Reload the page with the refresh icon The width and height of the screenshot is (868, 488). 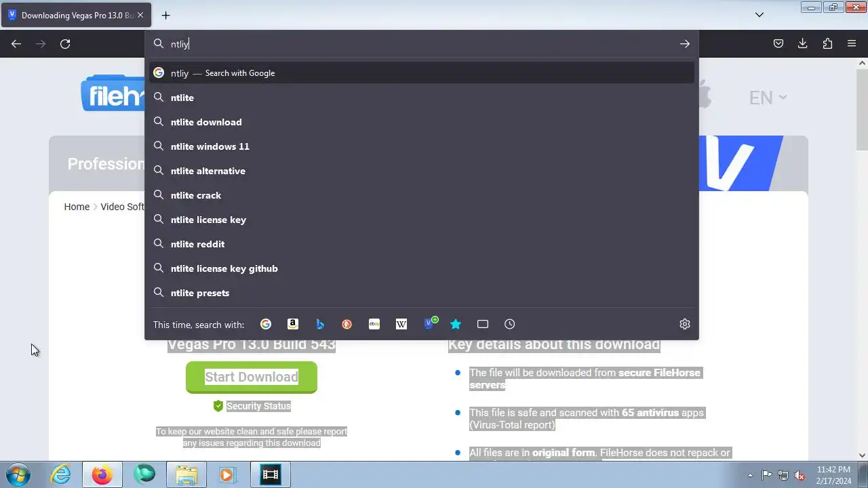65,44
